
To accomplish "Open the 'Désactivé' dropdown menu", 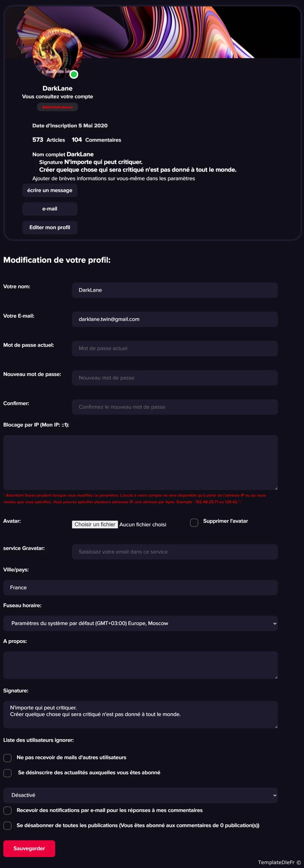I will [x=140, y=795].
